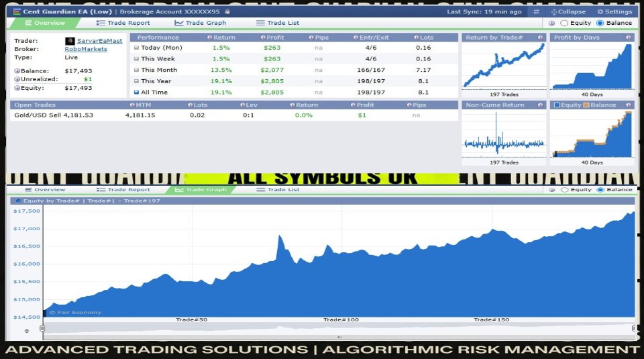The width and height of the screenshot is (644, 359).
Task: Click info icon on Performance Return column
Action: tap(209, 38)
